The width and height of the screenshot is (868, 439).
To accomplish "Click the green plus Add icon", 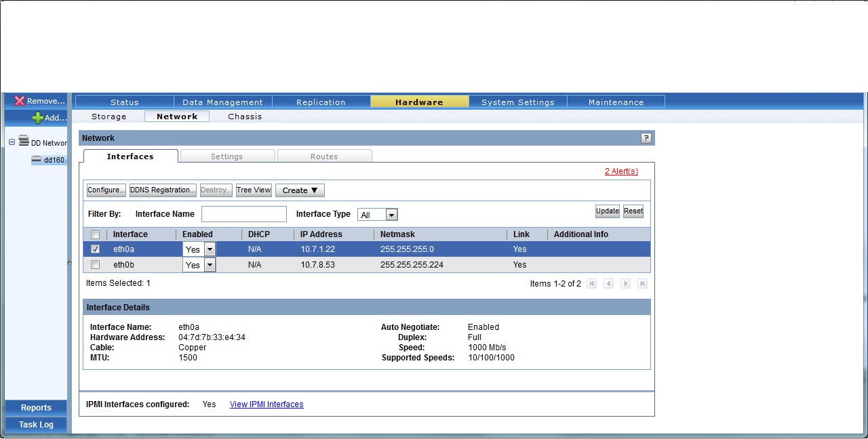I will (38, 118).
